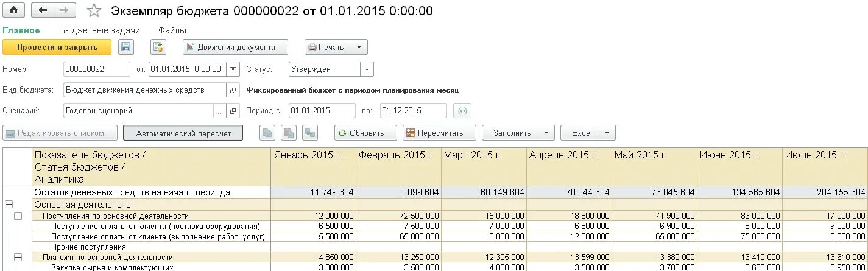Navigate forward with the right arrow
This screenshot has width=868, height=271.
coord(65,10)
